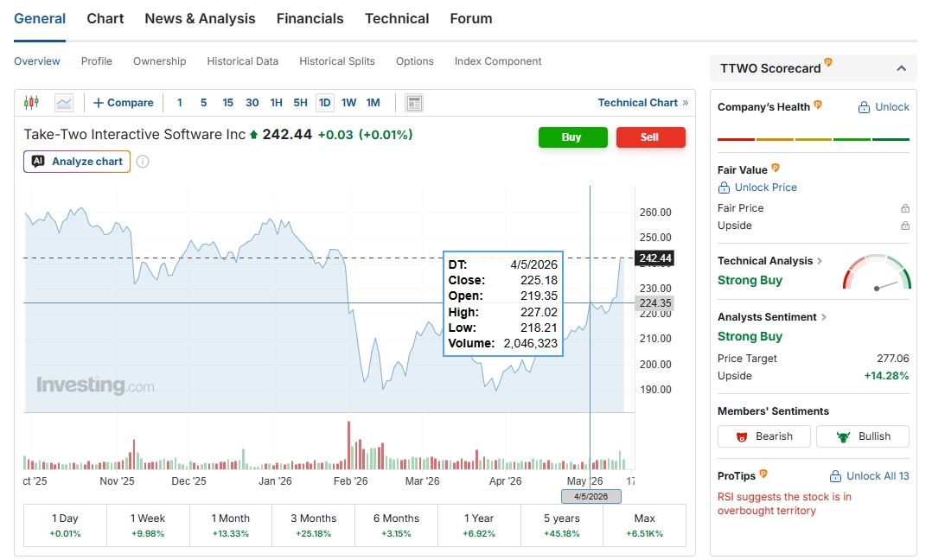Image resolution: width=932 pixels, height=560 pixels.
Task: Open the News & Analysis tab
Action: (201, 19)
